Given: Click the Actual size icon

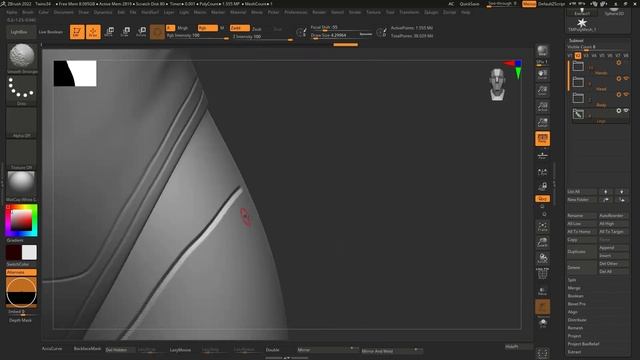Looking at the screenshot, I should [542, 107].
